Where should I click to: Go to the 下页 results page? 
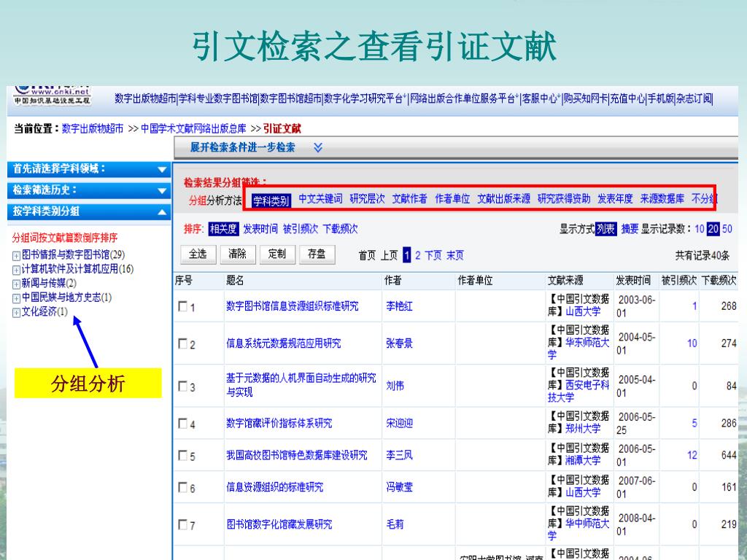433,255
